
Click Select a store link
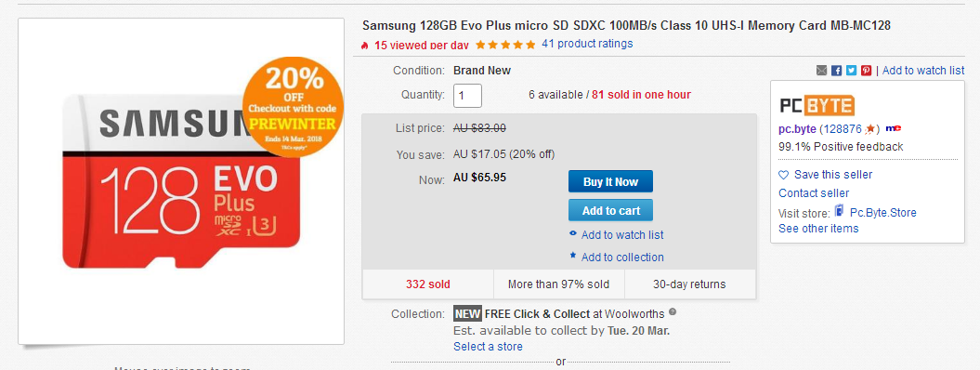pos(488,346)
